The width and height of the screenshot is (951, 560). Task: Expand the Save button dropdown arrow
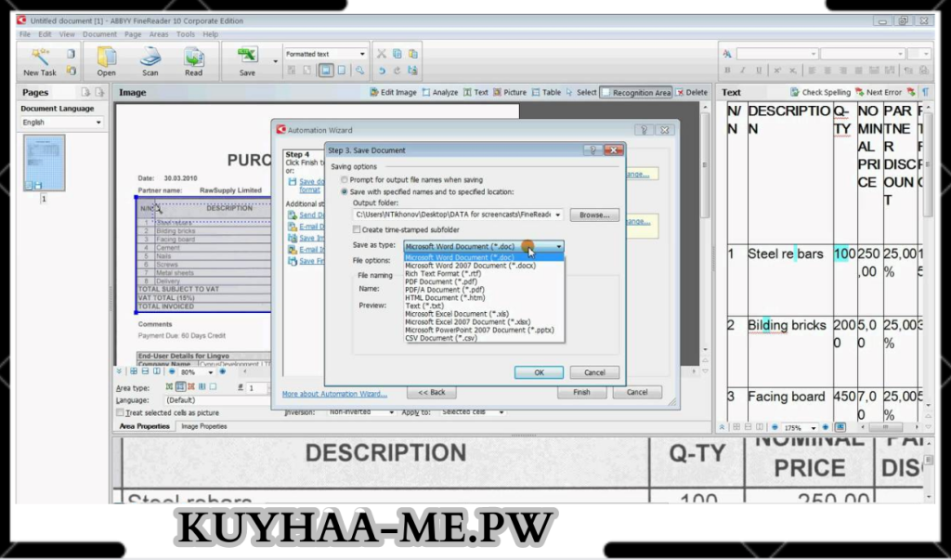(275, 61)
